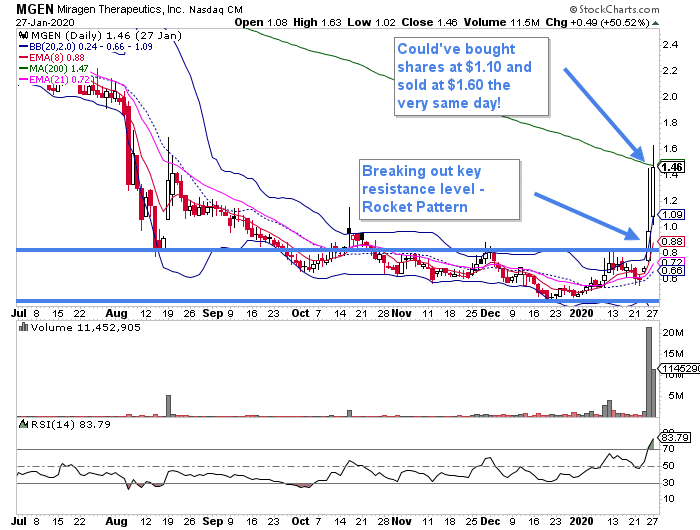The image size is (700, 530).
Task: Click the Miragen Therapeutics, Inc. company name
Action: click(121, 9)
